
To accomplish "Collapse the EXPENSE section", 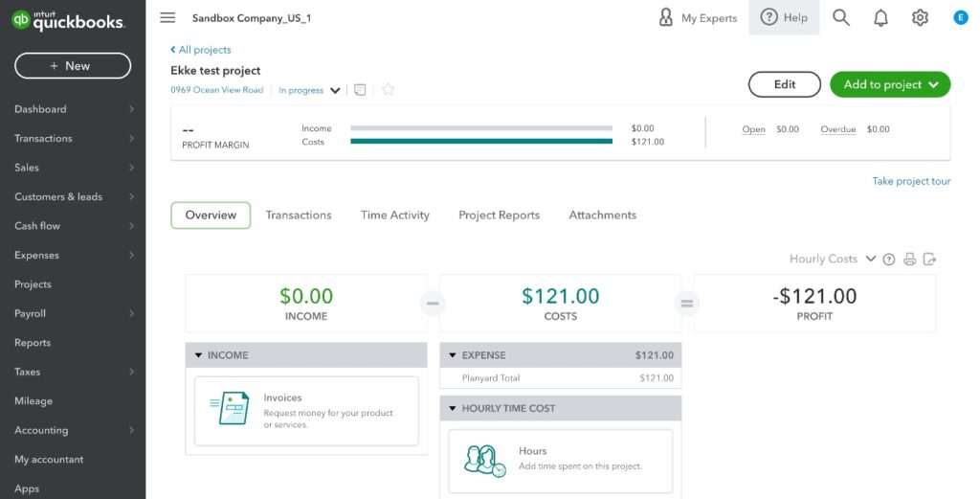I will [x=453, y=355].
